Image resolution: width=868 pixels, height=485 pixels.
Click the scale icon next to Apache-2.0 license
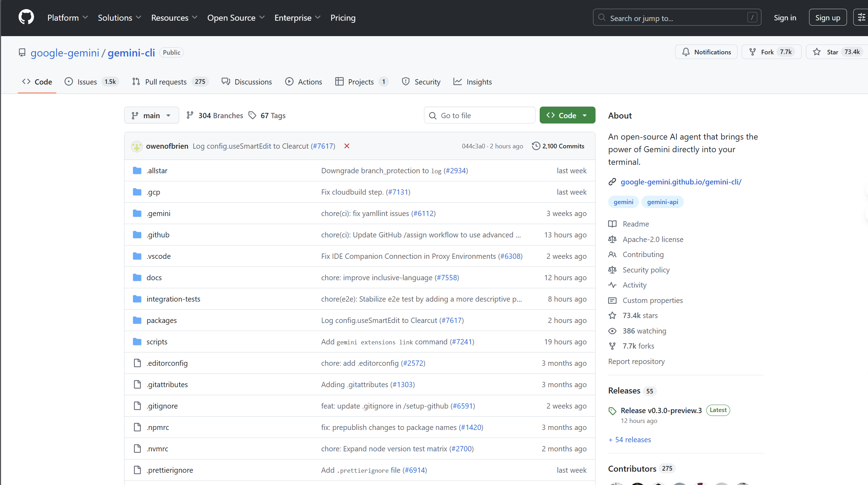[x=612, y=239]
